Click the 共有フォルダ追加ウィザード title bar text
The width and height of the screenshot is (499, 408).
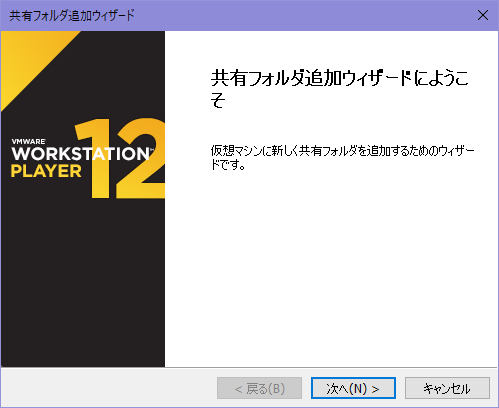click(72, 16)
